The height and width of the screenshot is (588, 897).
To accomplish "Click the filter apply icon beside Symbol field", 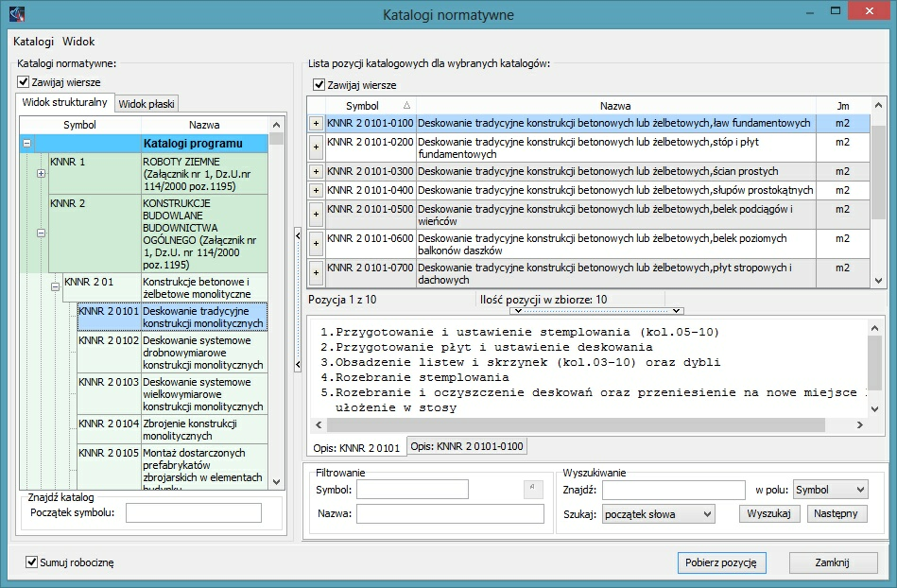I will click(533, 489).
